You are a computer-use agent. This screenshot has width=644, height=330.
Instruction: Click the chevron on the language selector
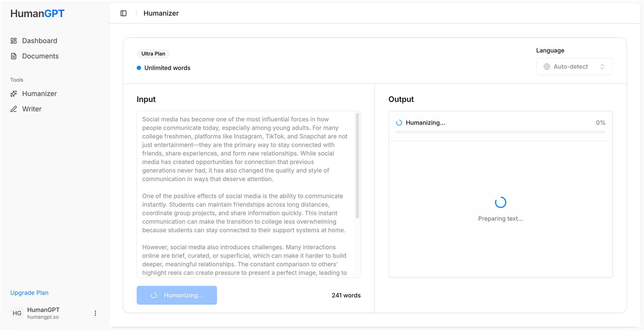click(x=603, y=67)
